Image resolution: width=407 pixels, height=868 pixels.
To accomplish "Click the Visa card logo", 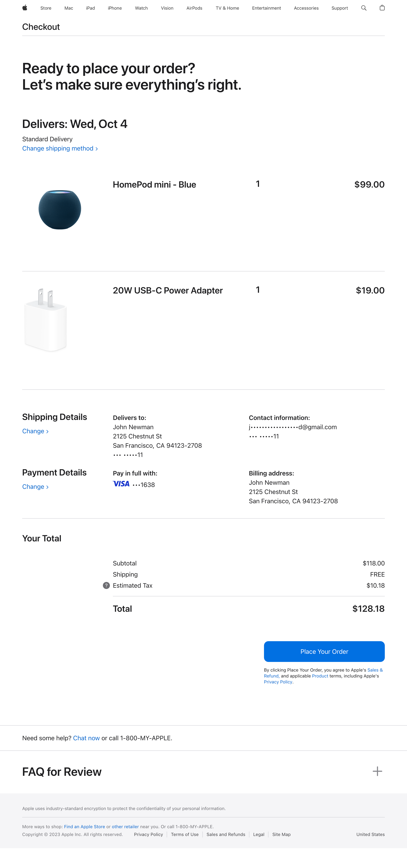I will click(x=121, y=484).
